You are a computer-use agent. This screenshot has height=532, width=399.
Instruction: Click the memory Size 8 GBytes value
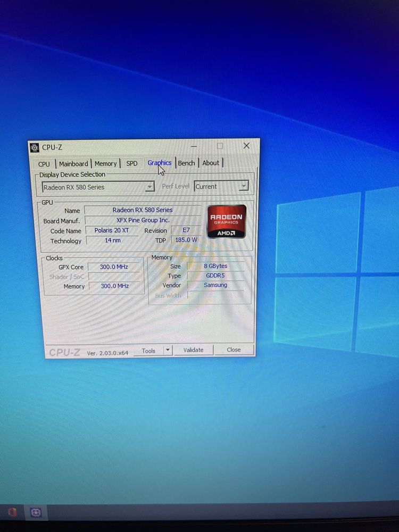215,266
